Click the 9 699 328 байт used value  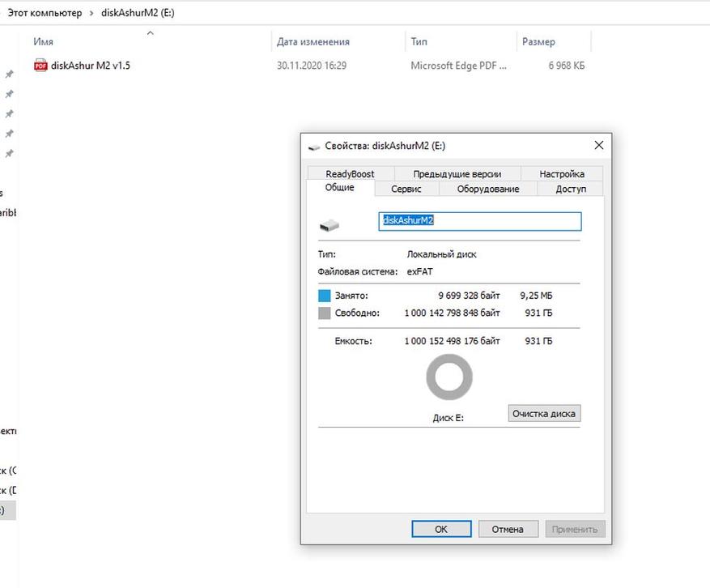tap(469, 296)
